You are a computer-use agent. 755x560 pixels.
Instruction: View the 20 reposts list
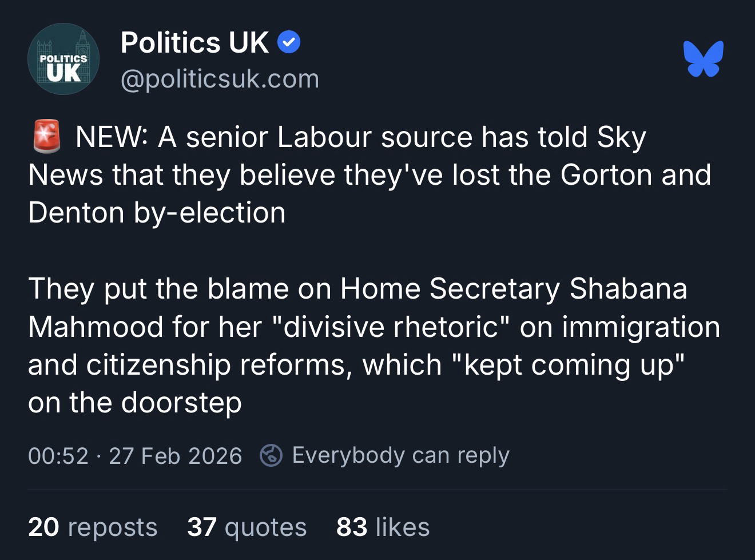point(93,527)
